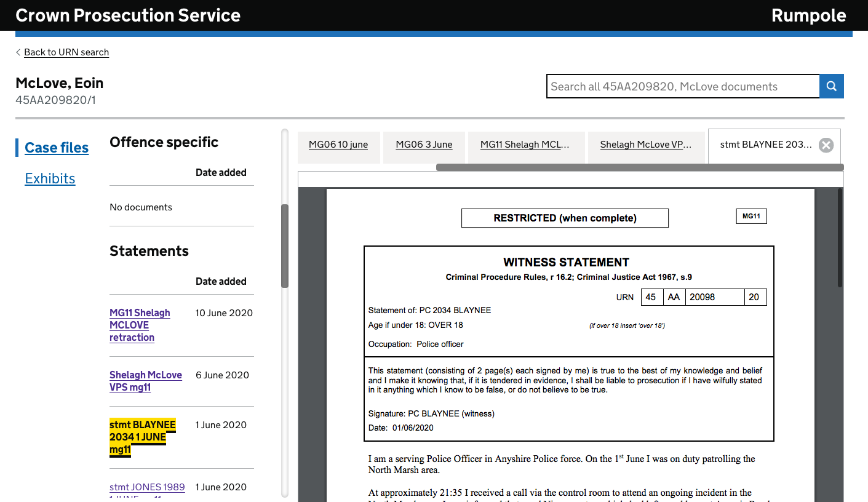The image size is (868, 502).
Task: Open stmt JONES 1989 statement link
Action: tap(147, 487)
